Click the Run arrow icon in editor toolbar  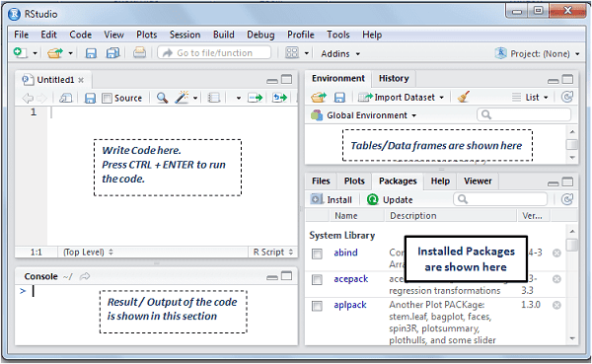[x=256, y=98]
